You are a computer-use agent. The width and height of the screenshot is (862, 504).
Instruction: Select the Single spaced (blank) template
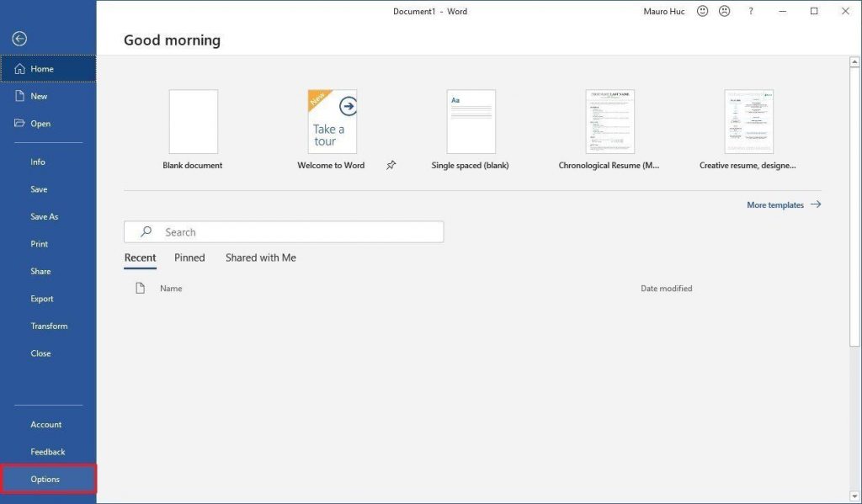[471, 122]
